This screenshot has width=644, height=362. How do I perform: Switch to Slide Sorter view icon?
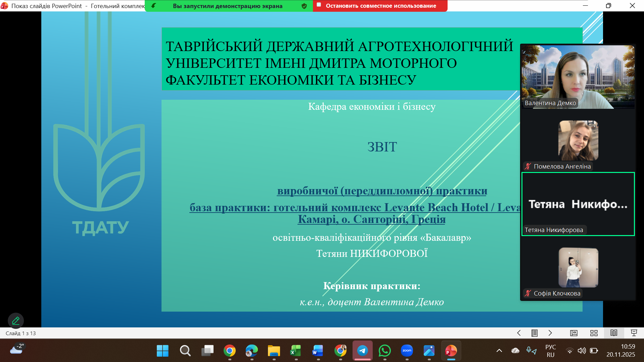pyautogui.click(x=594, y=333)
